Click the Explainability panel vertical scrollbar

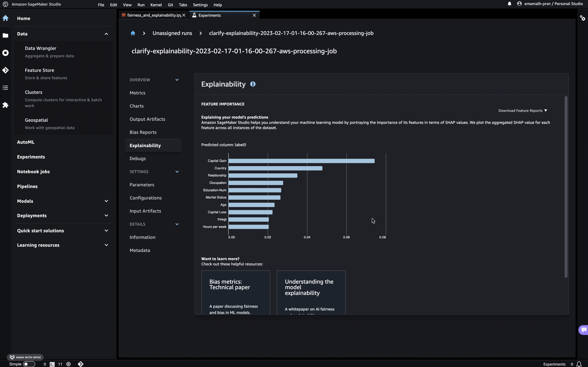(566, 187)
